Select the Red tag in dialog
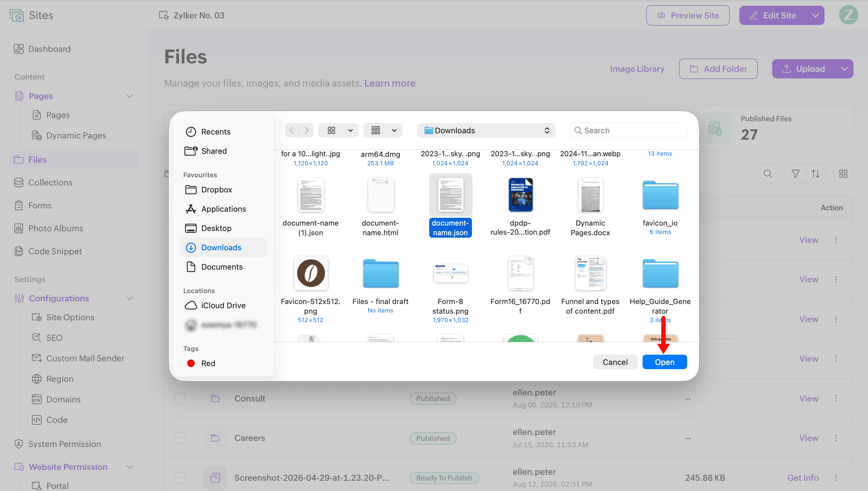868x491 pixels. 201,363
